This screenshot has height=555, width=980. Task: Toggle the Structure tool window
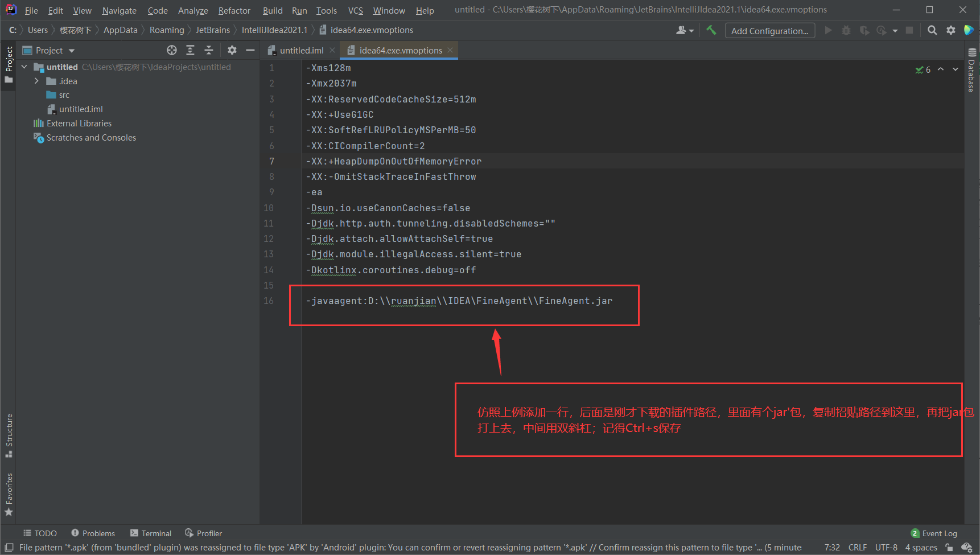pos(9,436)
